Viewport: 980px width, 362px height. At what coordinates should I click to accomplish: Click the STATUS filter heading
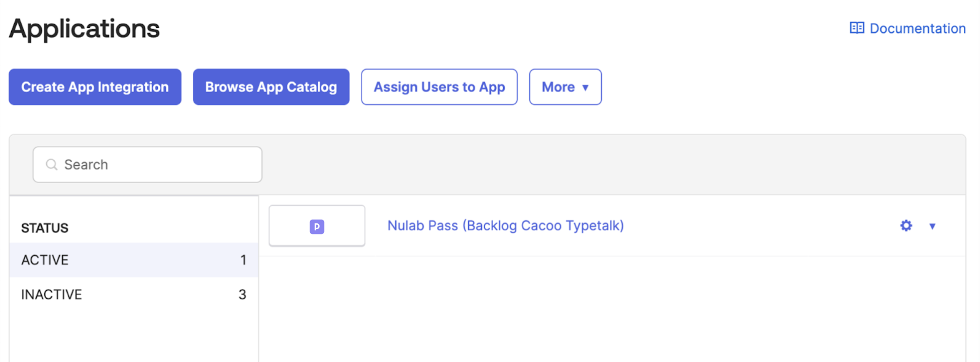[x=45, y=228]
